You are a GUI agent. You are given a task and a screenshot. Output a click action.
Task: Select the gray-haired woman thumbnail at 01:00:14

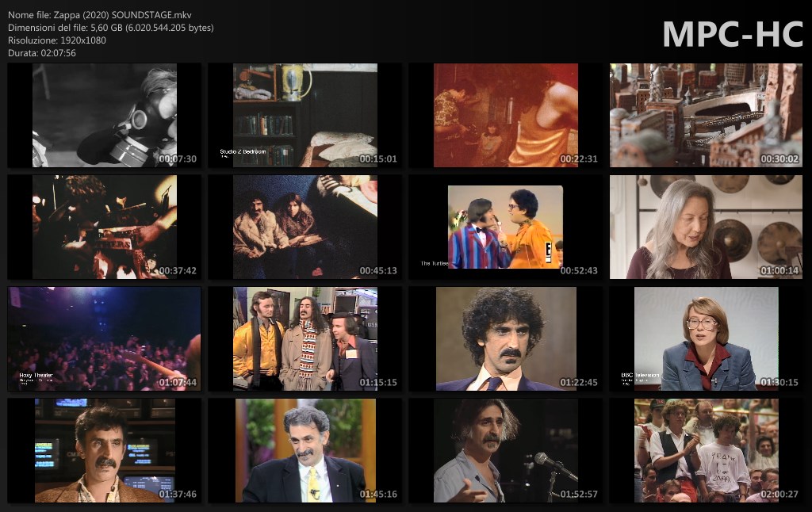[x=707, y=227]
